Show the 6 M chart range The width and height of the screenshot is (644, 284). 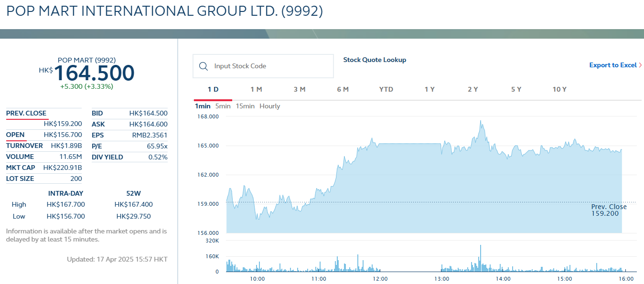343,89
